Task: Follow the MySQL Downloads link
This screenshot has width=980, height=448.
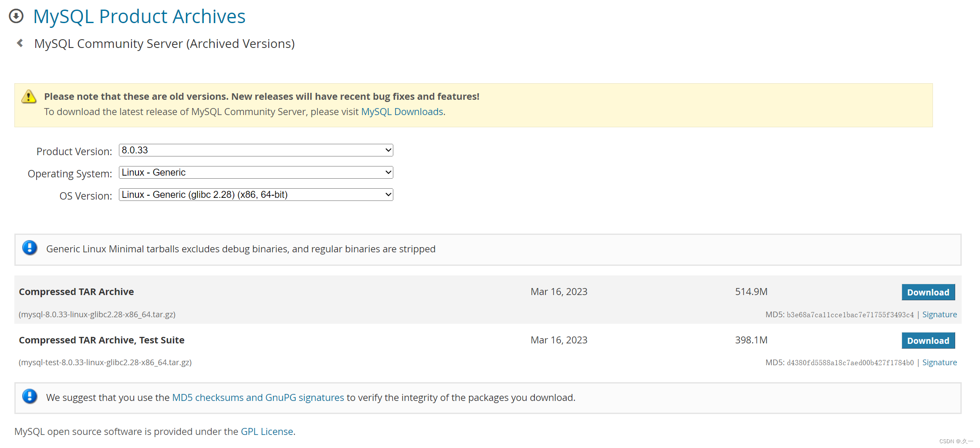Action: tap(402, 112)
